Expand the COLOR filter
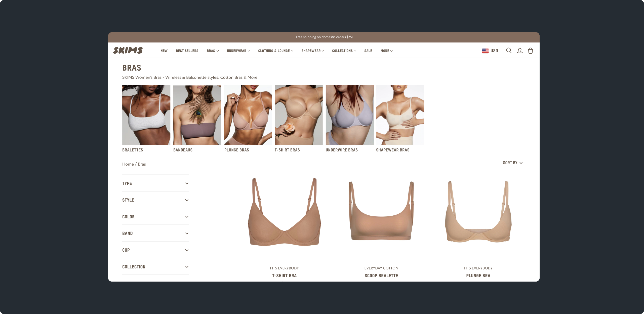The image size is (644, 314). coord(155,217)
